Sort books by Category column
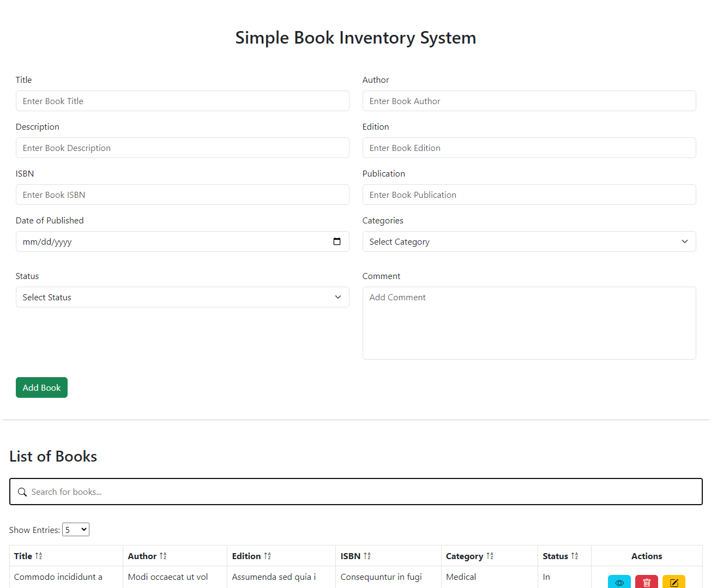 pos(490,556)
